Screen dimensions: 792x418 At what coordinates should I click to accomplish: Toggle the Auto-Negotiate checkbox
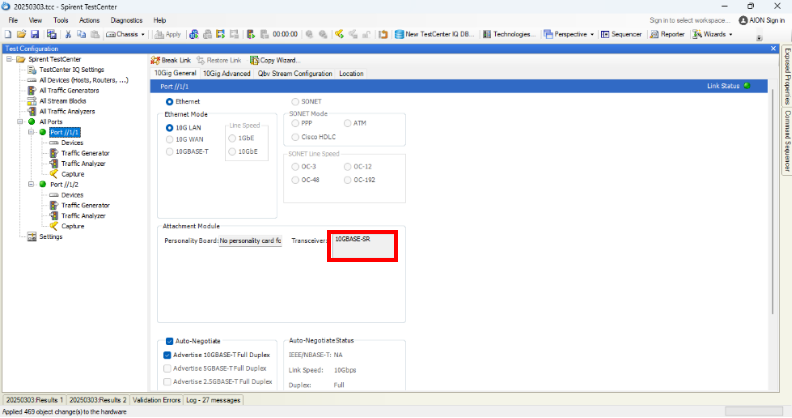click(x=170, y=341)
